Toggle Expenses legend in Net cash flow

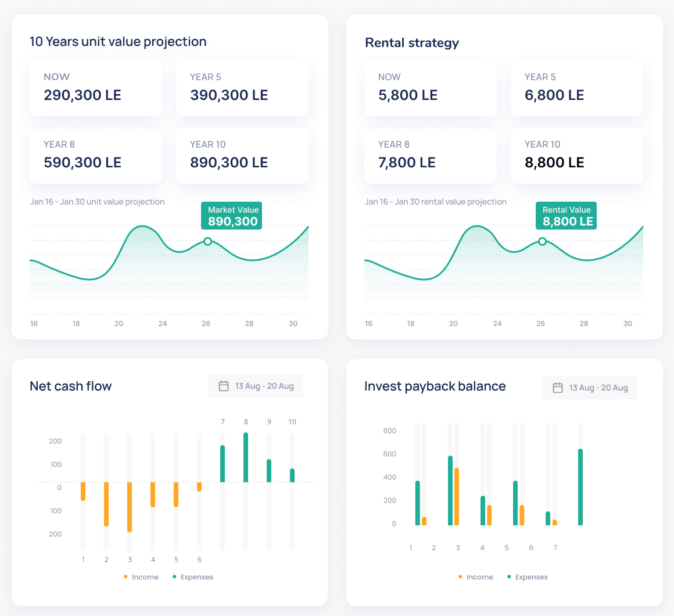click(x=192, y=577)
